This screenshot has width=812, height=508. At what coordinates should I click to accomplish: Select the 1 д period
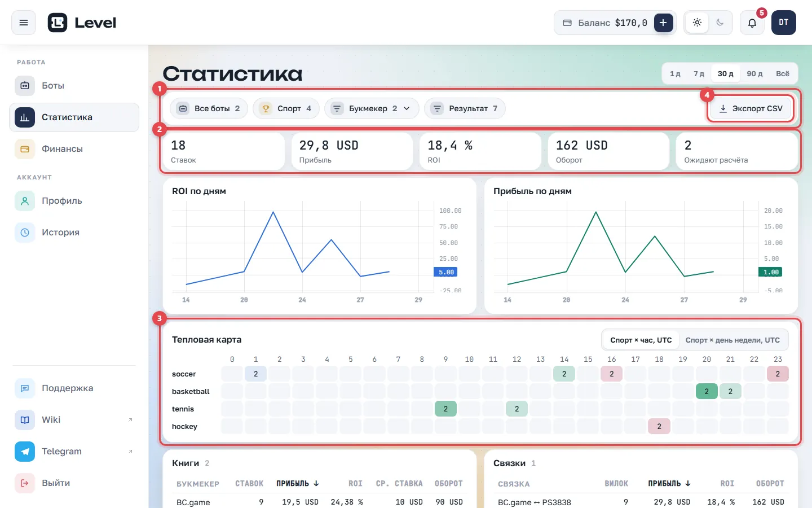coord(675,74)
